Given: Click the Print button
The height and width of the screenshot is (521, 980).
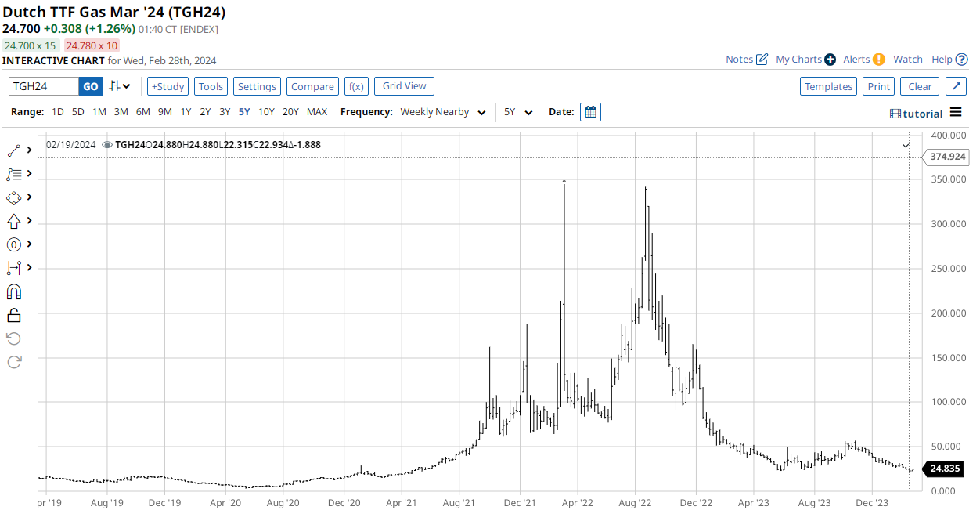Looking at the screenshot, I should point(879,86).
